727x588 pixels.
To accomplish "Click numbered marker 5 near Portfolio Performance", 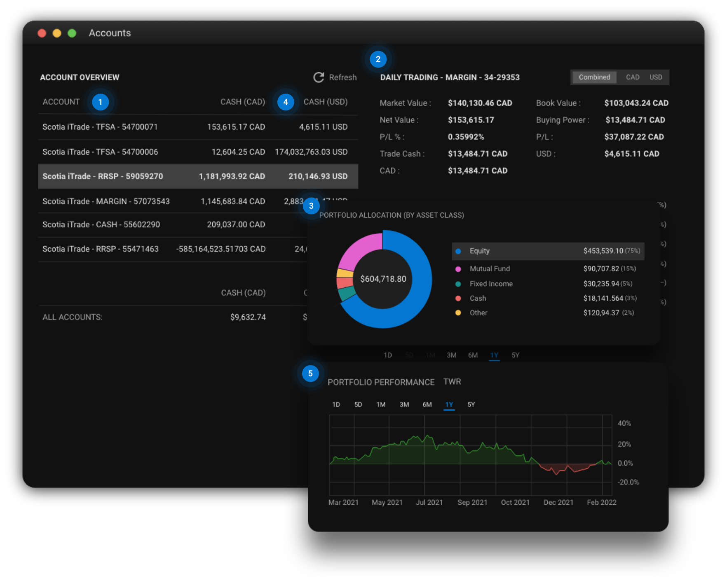I will click(x=310, y=374).
